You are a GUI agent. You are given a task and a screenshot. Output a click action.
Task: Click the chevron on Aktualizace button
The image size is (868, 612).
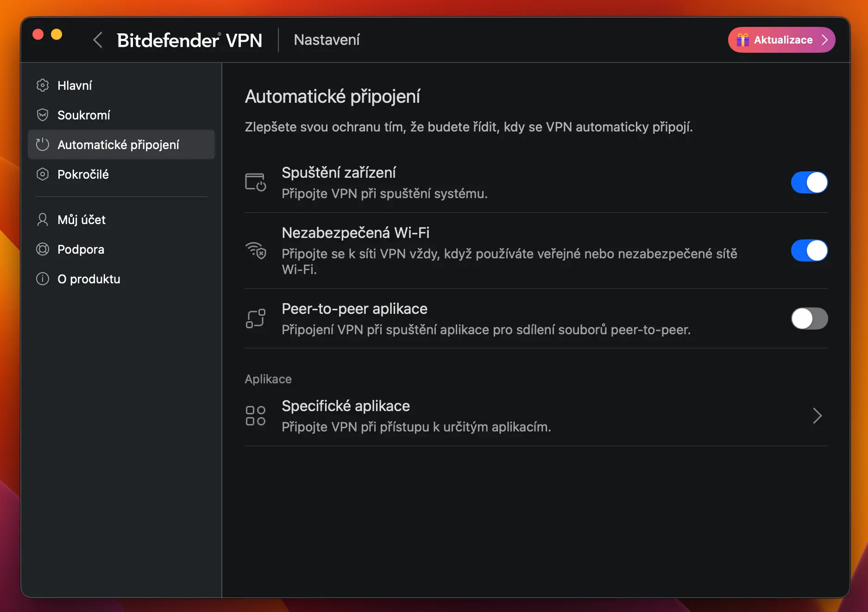824,40
